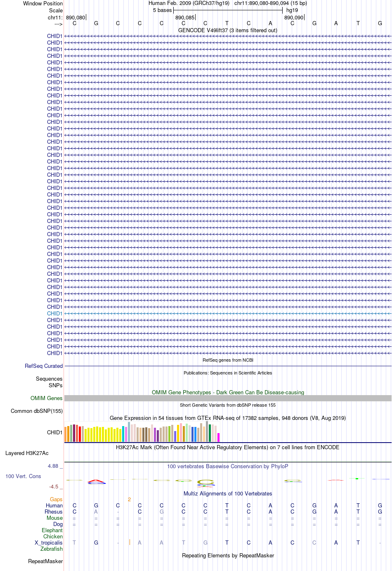This screenshot has width=392, height=571.
Task: Click the 890,090 ruler position
Action: click(x=293, y=17)
